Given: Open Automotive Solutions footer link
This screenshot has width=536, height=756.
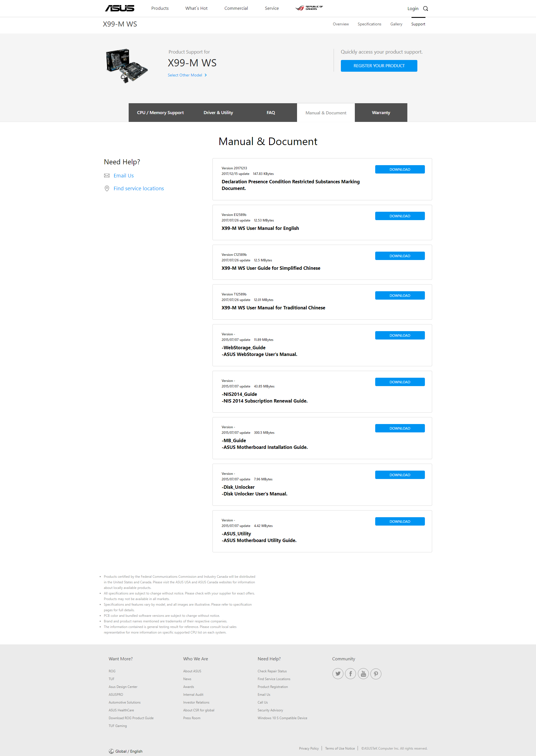Looking at the screenshot, I should point(125,702).
